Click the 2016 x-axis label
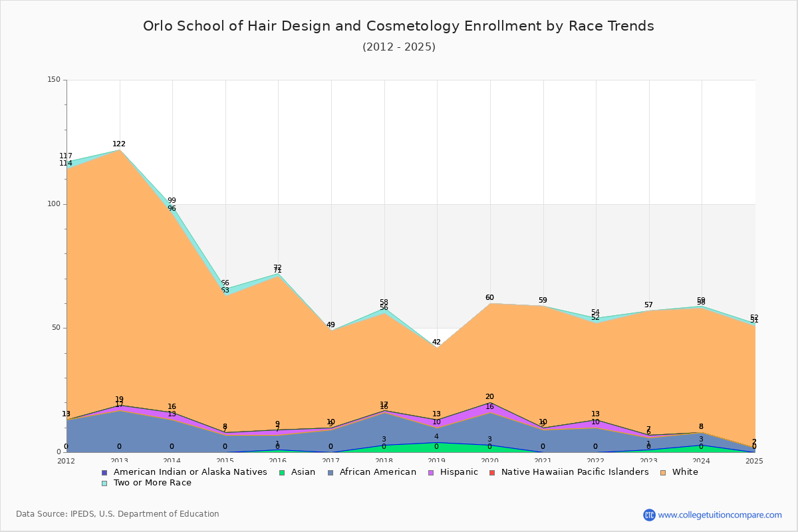 pyautogui.click(x=278, y=461)
